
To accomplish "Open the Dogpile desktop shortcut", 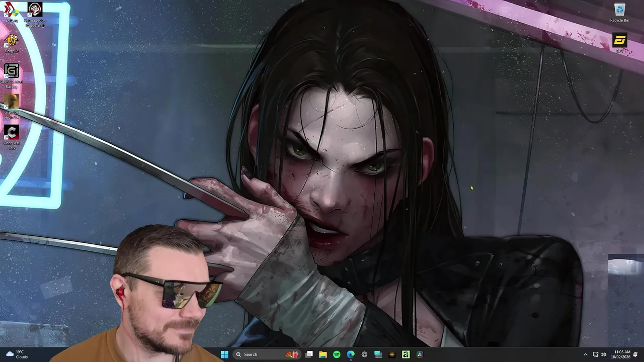I will [11, 43].
